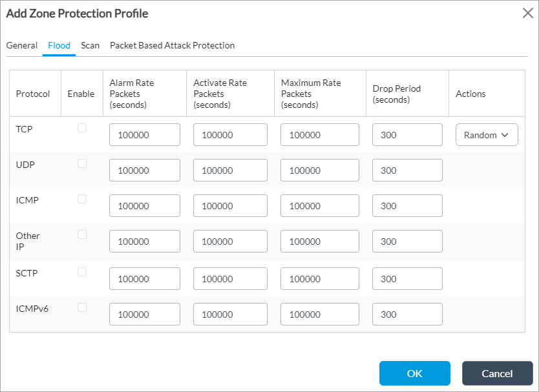539x392 pixels.
Task: Enable flood protection for ICMP
Action: (x=81, y=199)
